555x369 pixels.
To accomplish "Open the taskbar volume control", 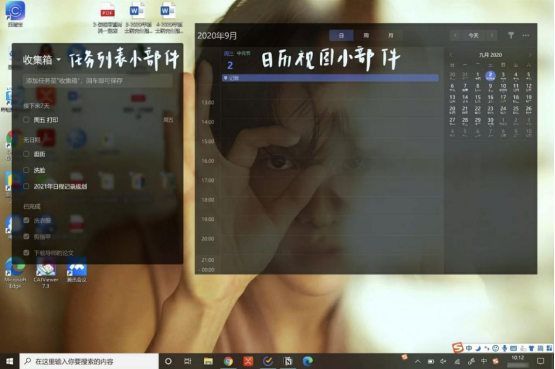I will (x=443, y=361).
